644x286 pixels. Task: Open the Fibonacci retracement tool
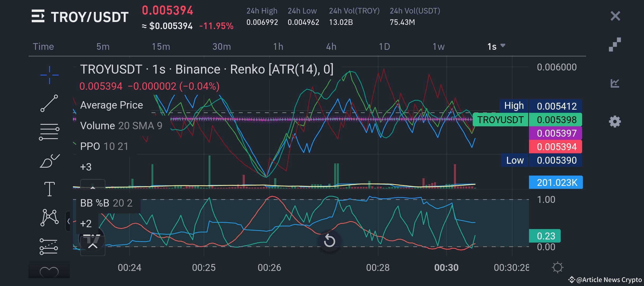click(49, 131)
